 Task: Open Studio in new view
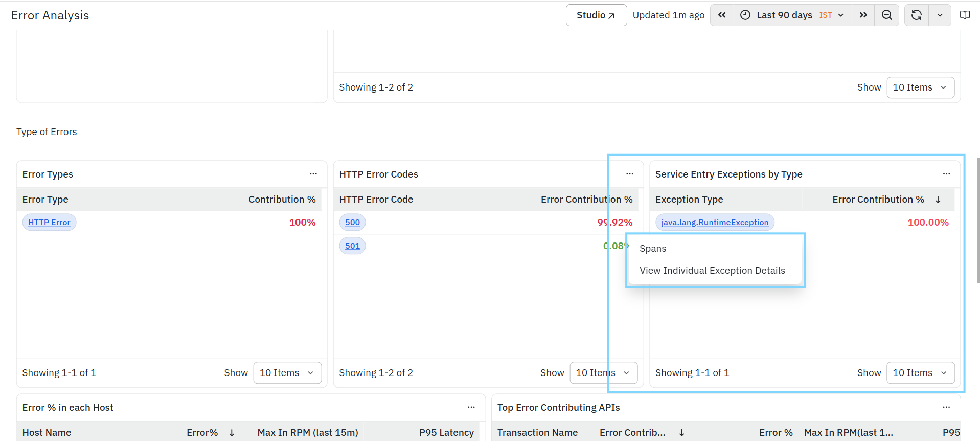pos(596,15)
